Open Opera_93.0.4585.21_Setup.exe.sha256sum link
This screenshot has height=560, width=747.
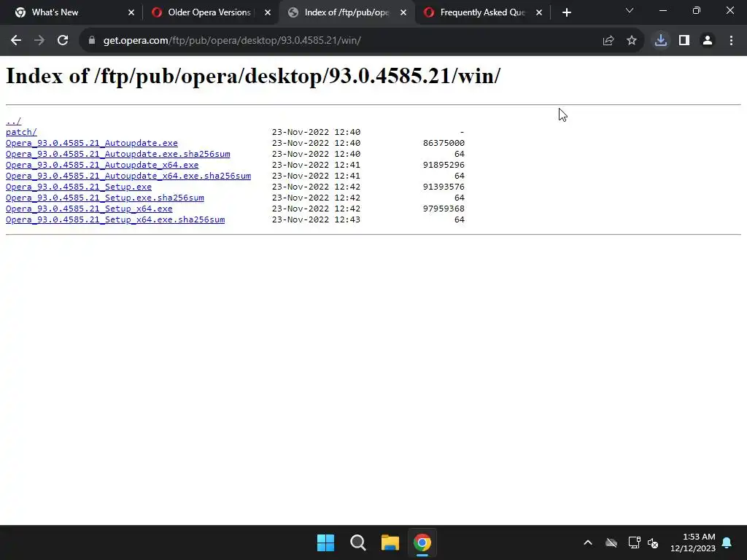105,198
